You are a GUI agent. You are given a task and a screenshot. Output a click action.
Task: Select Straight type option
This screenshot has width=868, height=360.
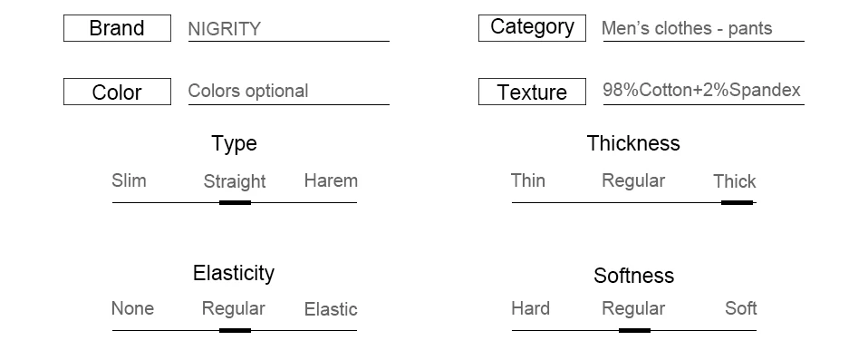(235, 181)
